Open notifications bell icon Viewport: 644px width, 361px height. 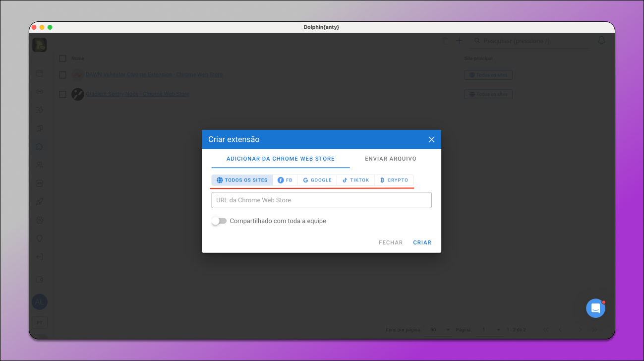point(601,41)
